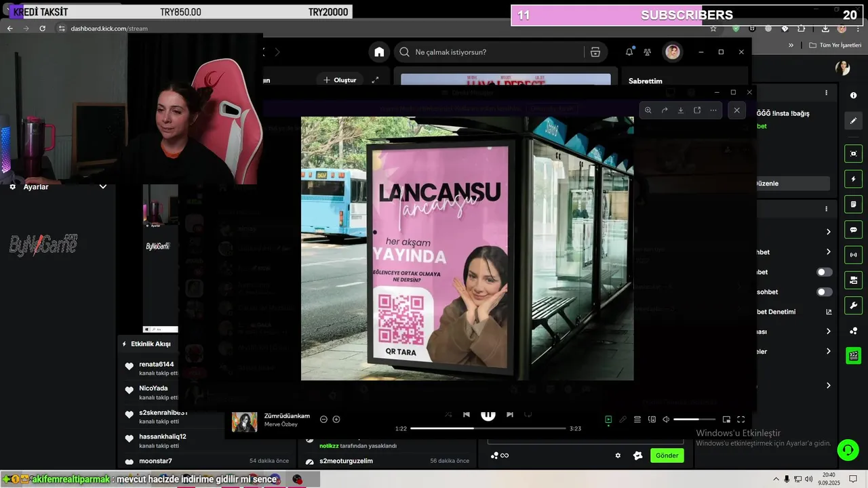Click the Kick lightning bolt sidebar icon

(x=854, y=179)
